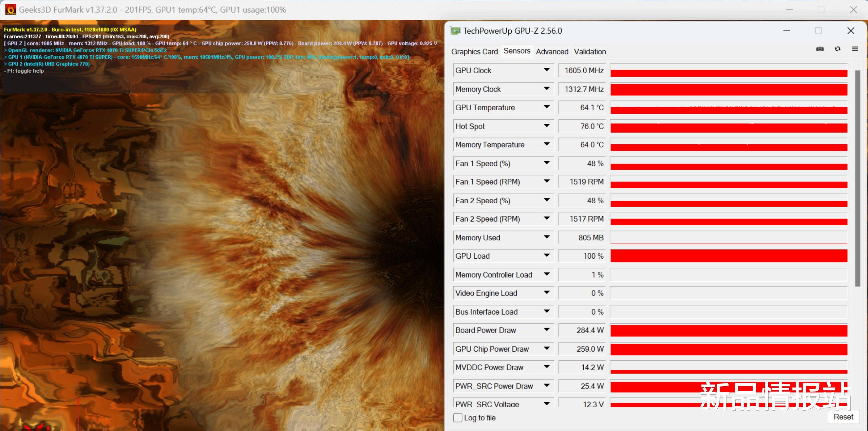Click the GPU-Z title bar app icon

click(455, 31)
